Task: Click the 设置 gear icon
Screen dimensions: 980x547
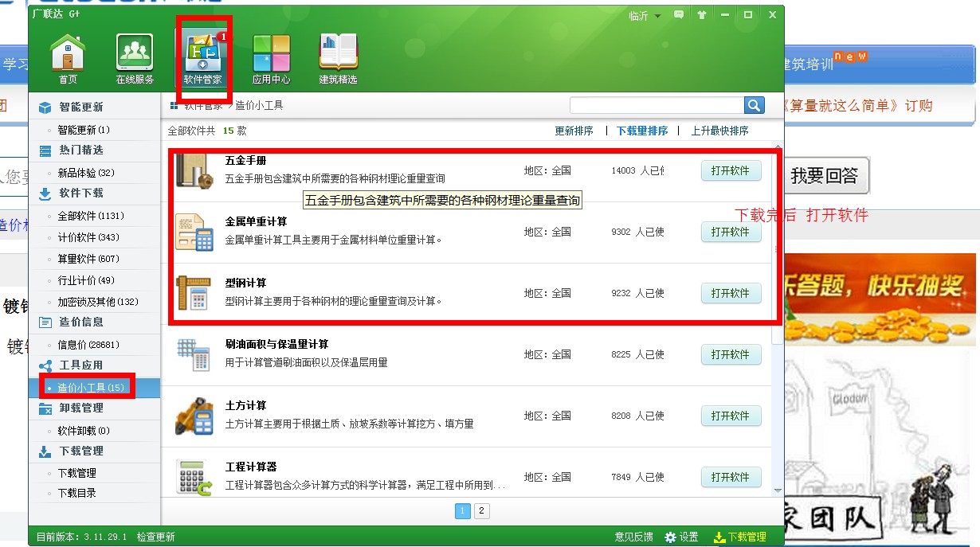Action: point(670,537)
